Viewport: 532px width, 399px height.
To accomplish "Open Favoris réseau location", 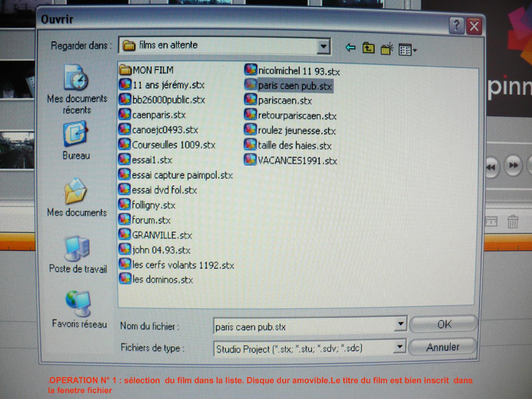I will click(79, 310).
